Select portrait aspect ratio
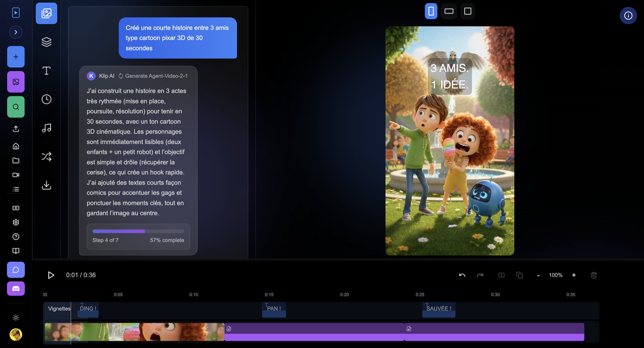This screenshot has height=348, width=644. [x=431, y=11]
